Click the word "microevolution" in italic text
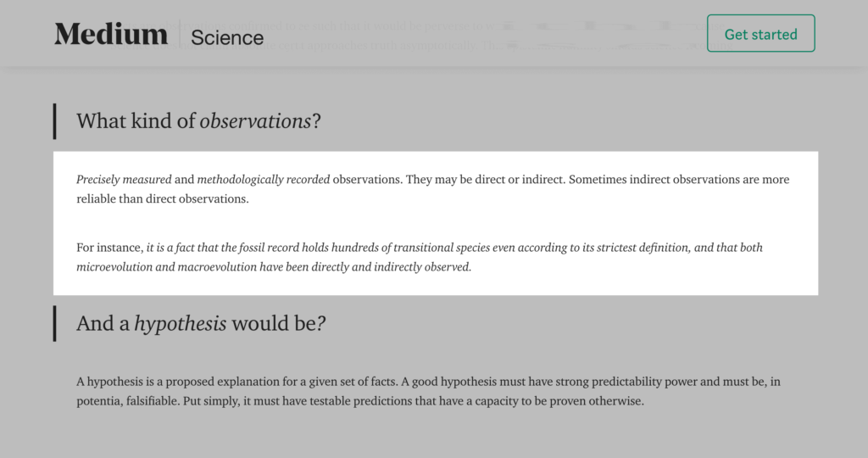Screen dimensions: 868x458 point(115,267)
